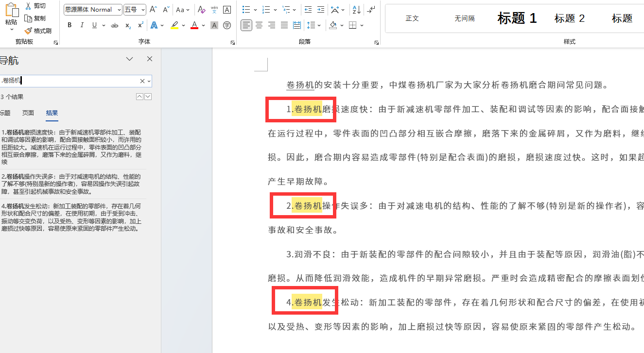Center align the paragraph
Image resolution: width=644 pixels, height=353 pixels.
(x=259, y=25)
